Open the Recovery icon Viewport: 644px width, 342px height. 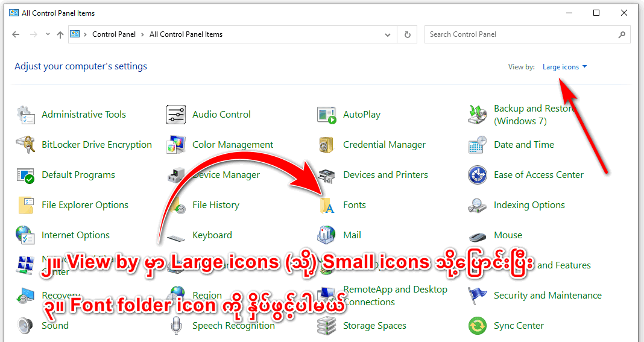[25, 296]
